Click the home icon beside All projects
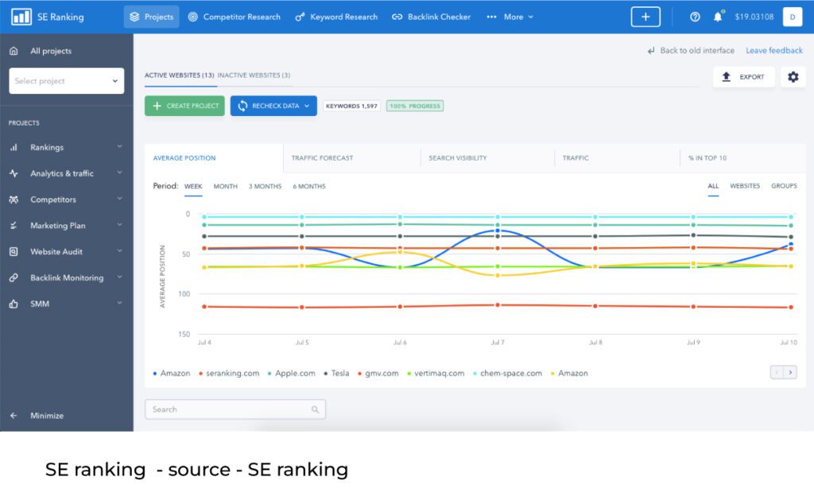Viewport: 814px width, 504px height. click(x=14, y=51)
